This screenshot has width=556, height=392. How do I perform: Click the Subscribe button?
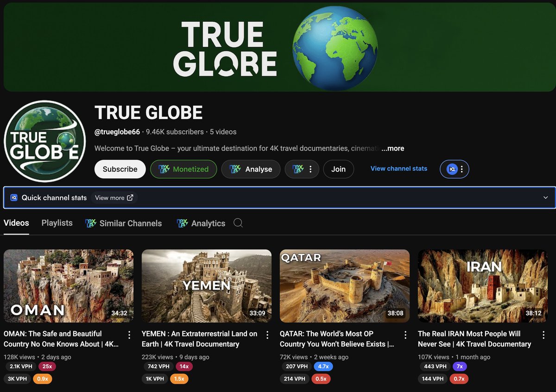tap(120, 169)
